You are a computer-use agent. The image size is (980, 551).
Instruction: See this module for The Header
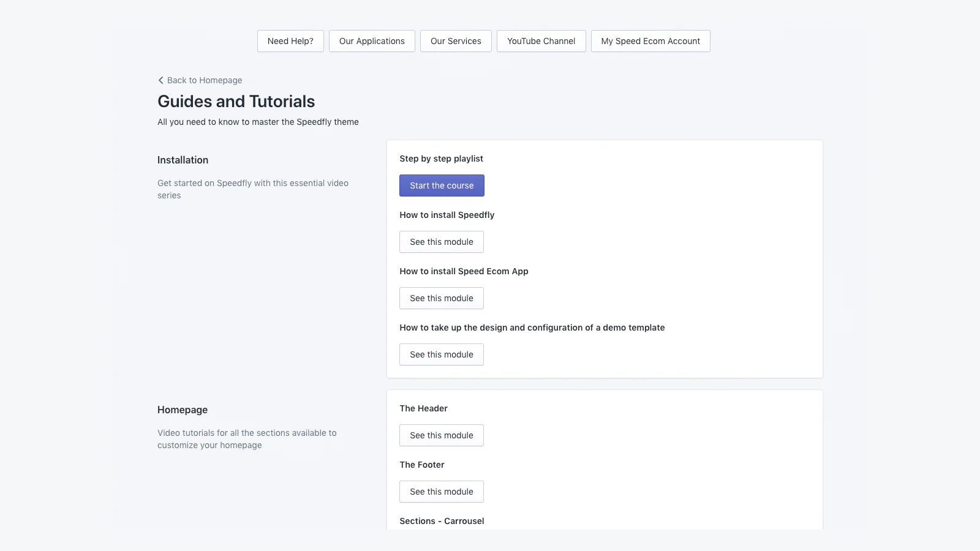[x=442, y=435]
